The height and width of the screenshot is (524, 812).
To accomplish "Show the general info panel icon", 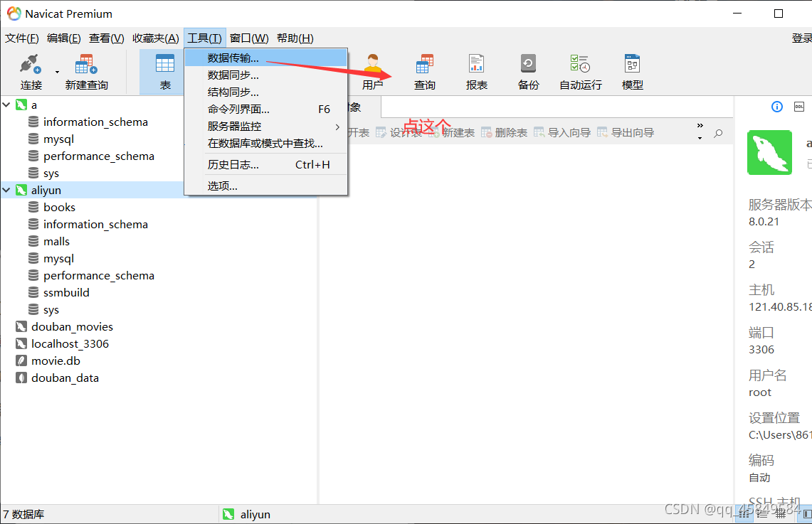I will (x=777, y=107).
